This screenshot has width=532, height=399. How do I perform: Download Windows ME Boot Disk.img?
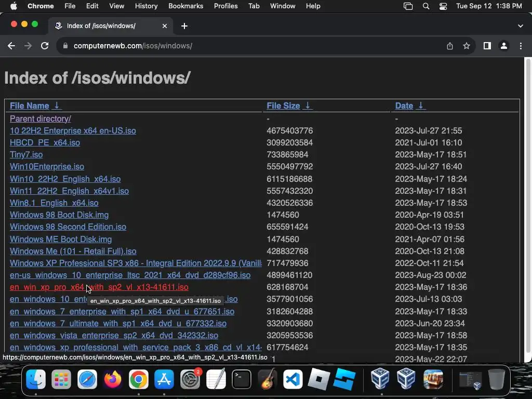tap(61, 239)
